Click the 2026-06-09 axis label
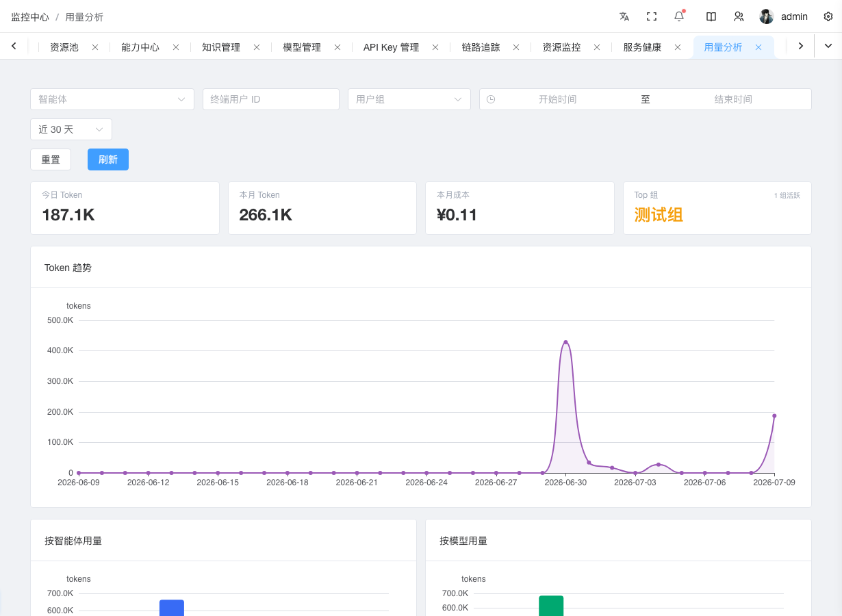842x616 pixels. 79,483
